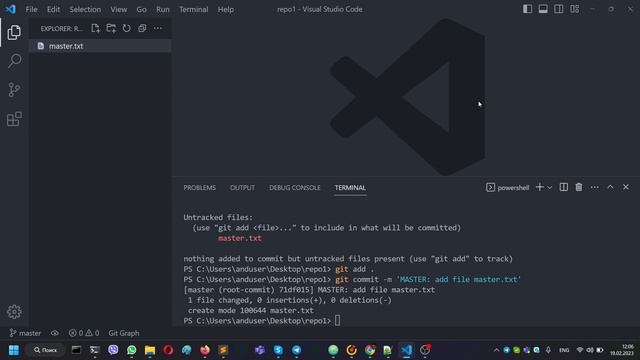Open the Search view in activity bar

pos(14,61)
